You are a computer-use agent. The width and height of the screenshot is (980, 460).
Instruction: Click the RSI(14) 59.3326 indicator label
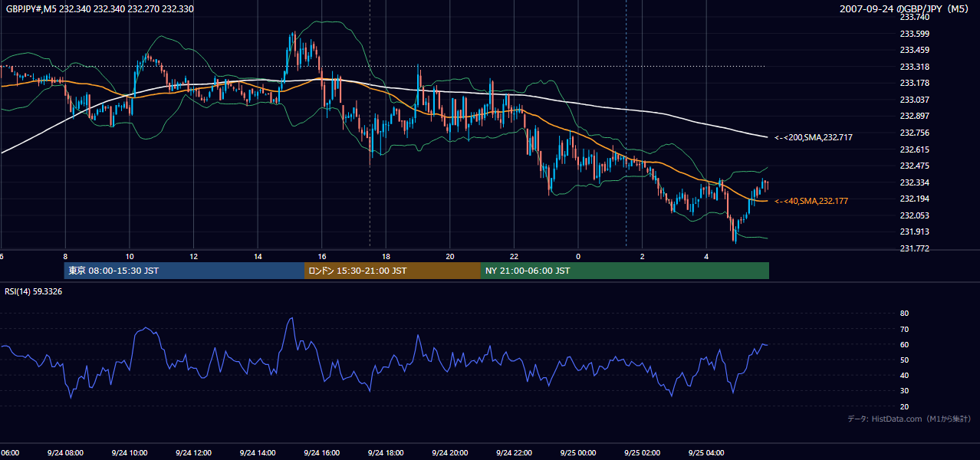click(x=34, y=291)
